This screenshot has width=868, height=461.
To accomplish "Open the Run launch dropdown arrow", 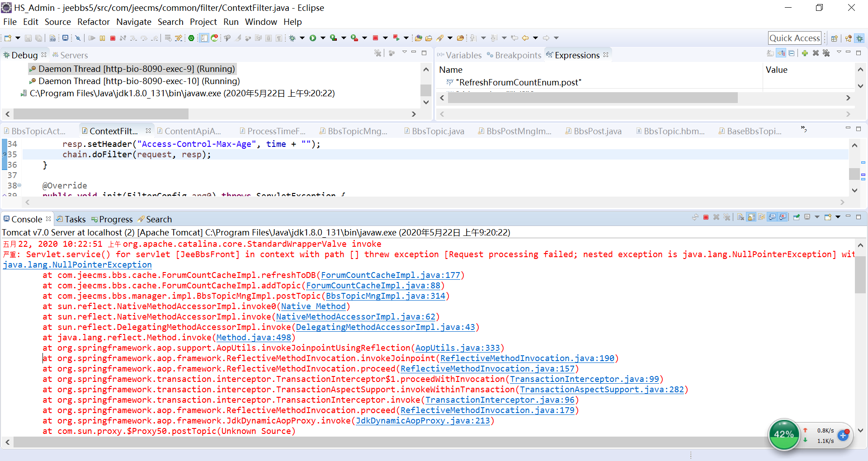I will coord(323,38).
